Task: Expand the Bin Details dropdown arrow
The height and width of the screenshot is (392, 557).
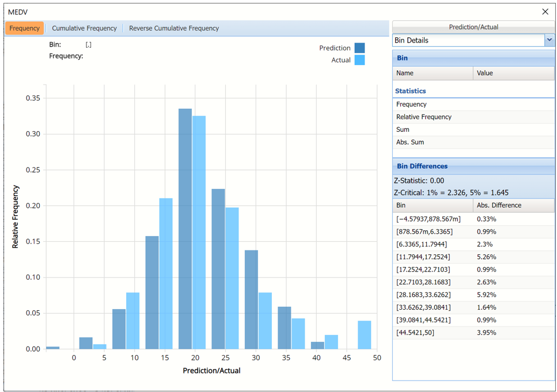Action: coord(549,40)
